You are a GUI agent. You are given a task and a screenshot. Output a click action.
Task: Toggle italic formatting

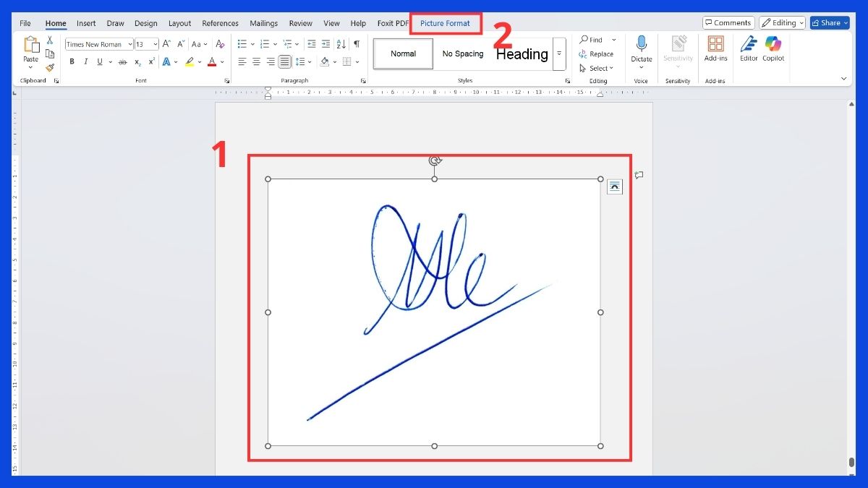pyautogui.click(x=85, y=61)
